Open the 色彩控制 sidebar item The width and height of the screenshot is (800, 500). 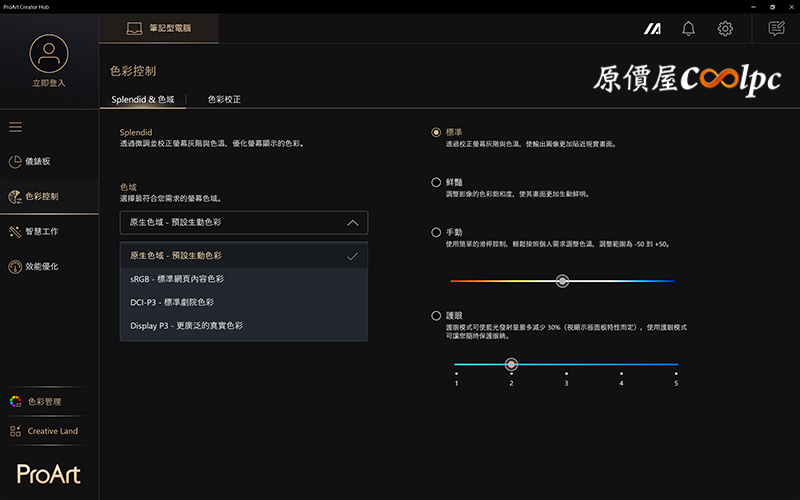[x=49, y=196]
